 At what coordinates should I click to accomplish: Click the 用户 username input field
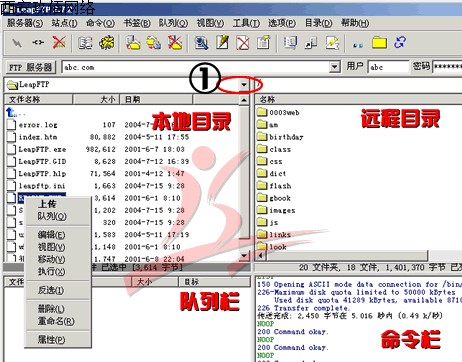[388, 67]
